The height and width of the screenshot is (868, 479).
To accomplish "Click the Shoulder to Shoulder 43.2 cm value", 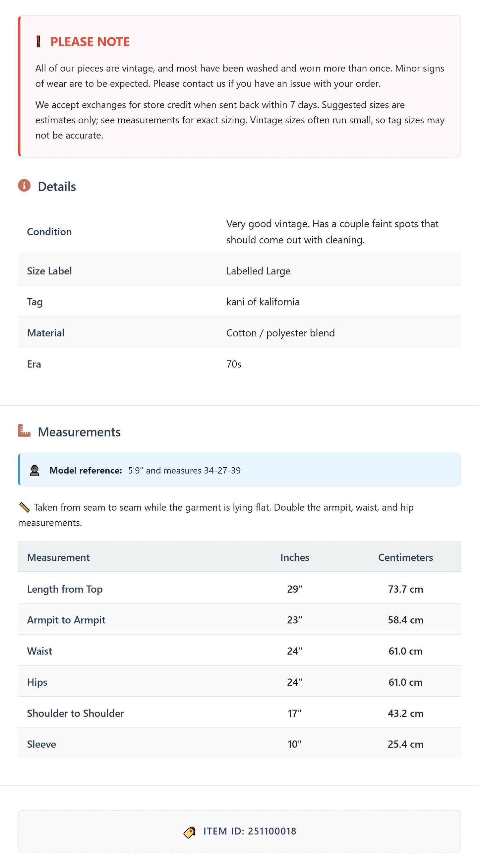I will pos(405,713).
